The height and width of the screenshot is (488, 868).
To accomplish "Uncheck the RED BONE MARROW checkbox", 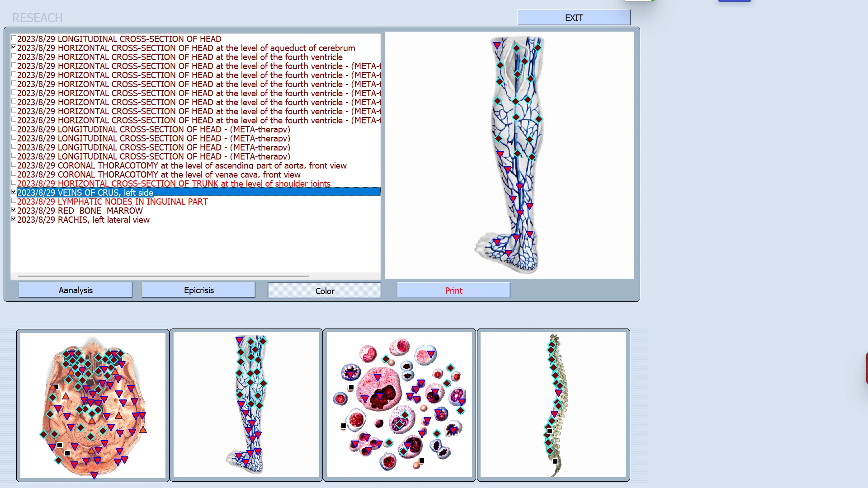I will point(14,210).
